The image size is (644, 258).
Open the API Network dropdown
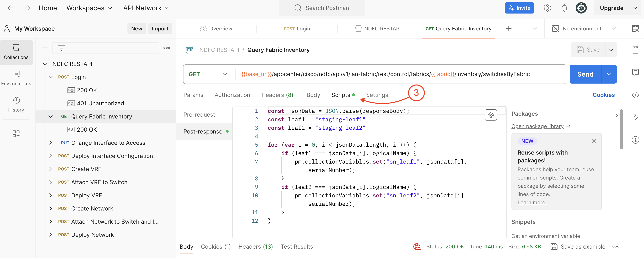[146, 8]
